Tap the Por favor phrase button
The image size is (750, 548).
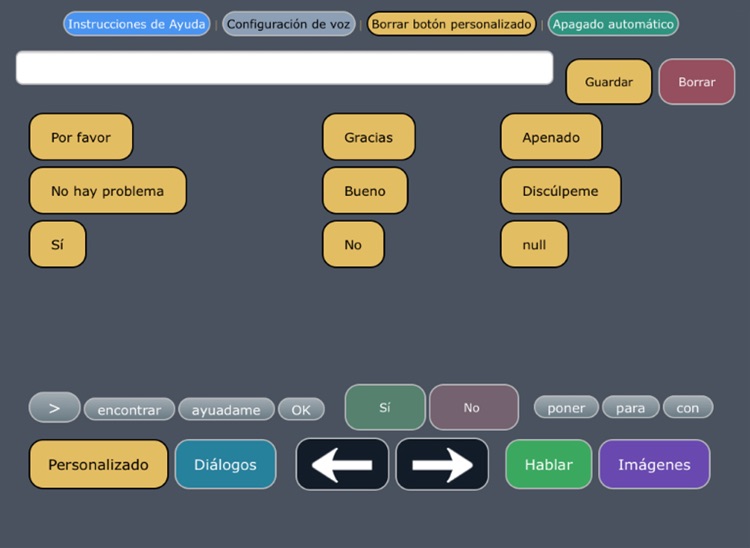[81, 137]
